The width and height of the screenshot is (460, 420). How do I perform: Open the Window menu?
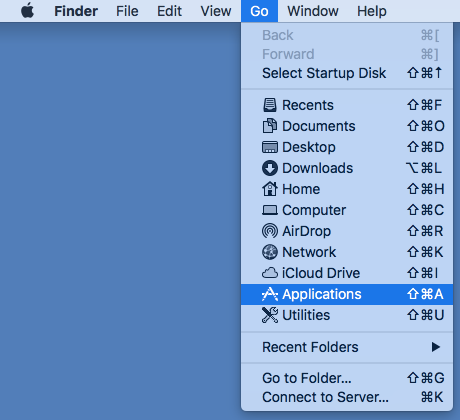(313, 11)
